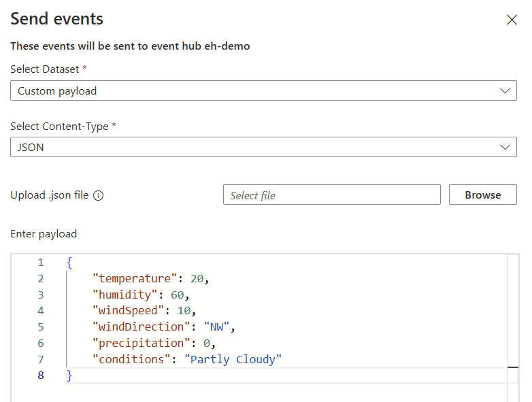This screenshot has height=402, width=532.
Task: Click the Browse button
Action: click(x=483, y=195)
